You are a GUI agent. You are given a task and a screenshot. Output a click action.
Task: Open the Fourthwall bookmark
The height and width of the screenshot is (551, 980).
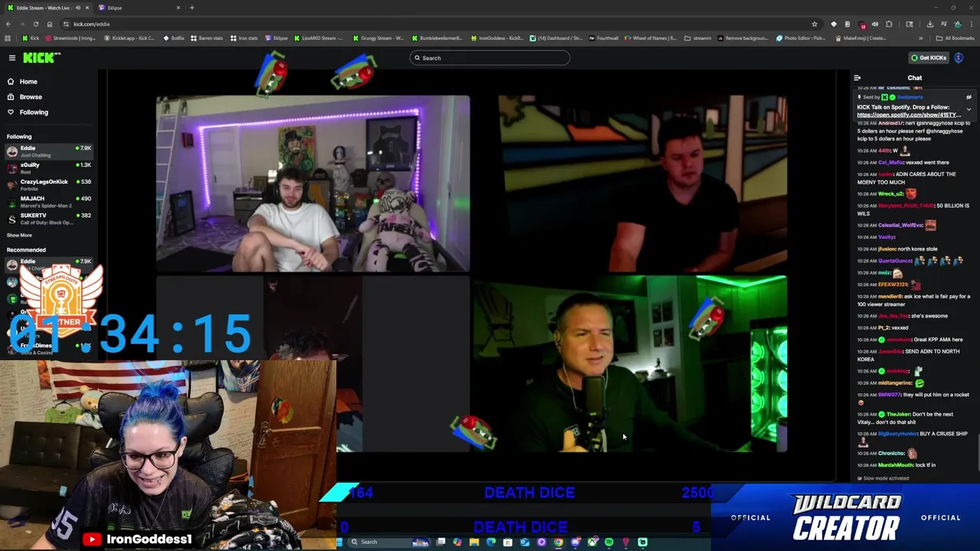point(603,38)
